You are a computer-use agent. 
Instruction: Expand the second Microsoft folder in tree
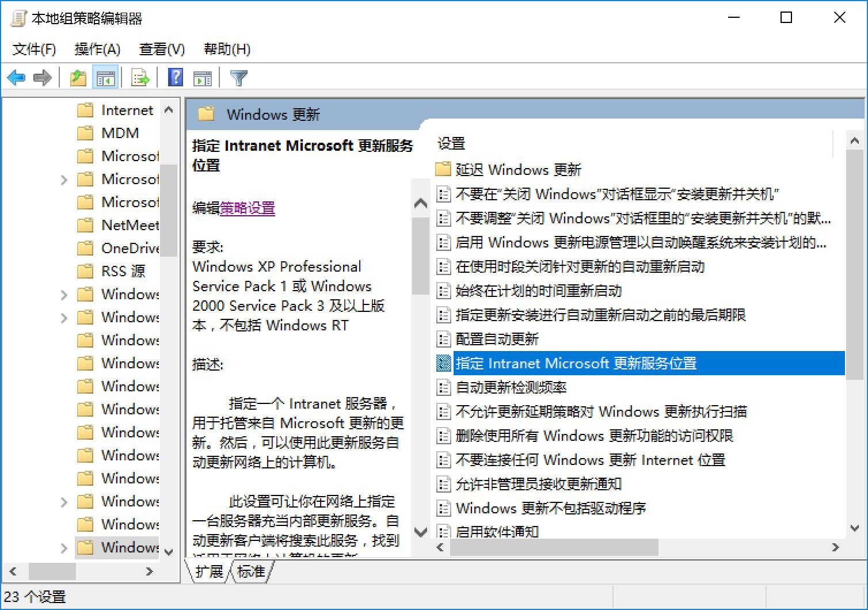(64, 180)
